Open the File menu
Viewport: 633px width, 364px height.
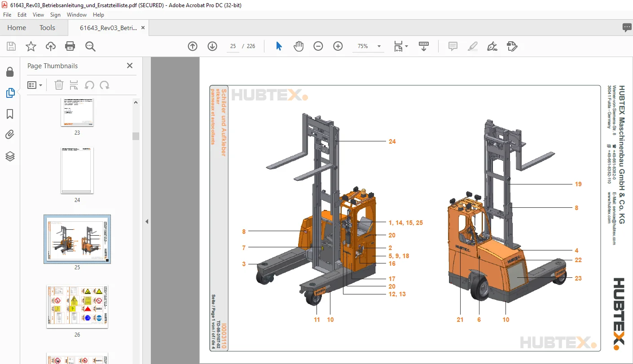tap(7, 15)
